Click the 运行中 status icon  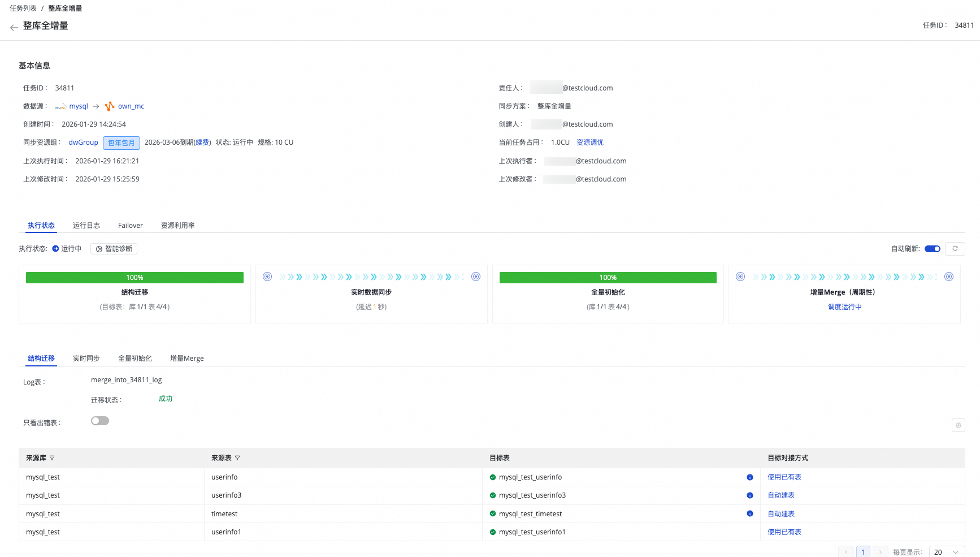(x=55, y=249)
